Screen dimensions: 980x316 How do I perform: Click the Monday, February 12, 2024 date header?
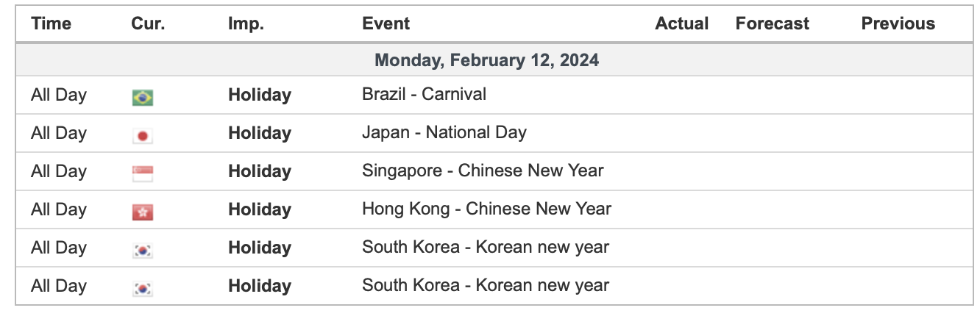click(x=487, y=60)
